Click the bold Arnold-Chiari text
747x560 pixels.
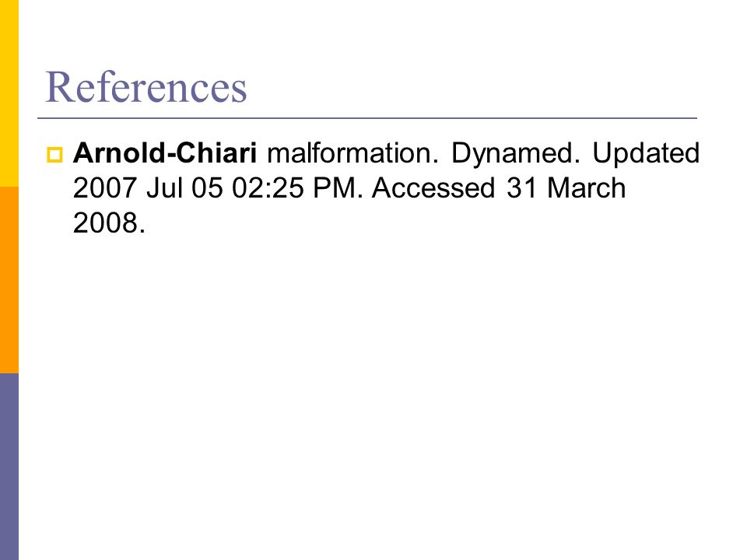[x=165, y=153]
